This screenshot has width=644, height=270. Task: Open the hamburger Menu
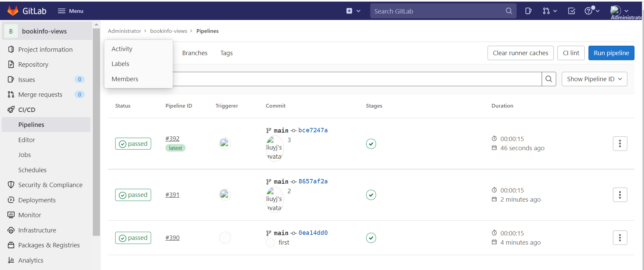[70, 11]
